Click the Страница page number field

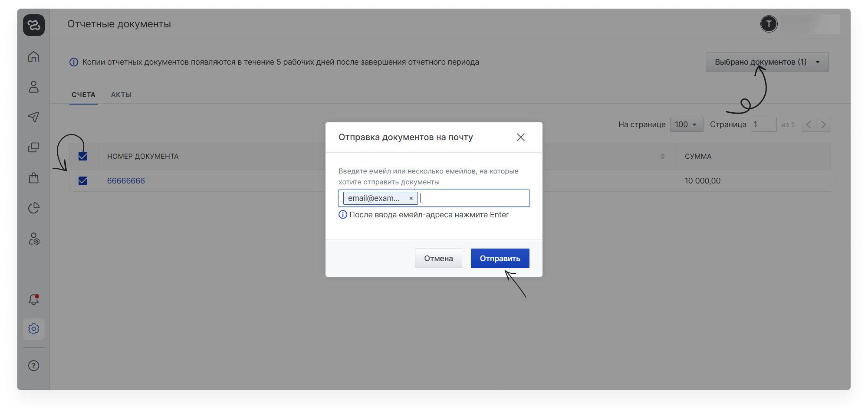(763, 124)
